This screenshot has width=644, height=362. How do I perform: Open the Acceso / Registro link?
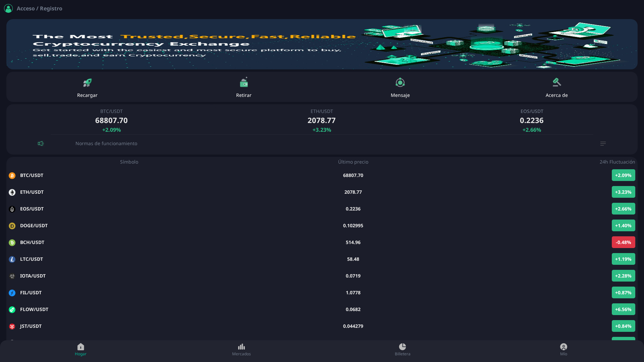pyautogui.click(x=39, y=8)
